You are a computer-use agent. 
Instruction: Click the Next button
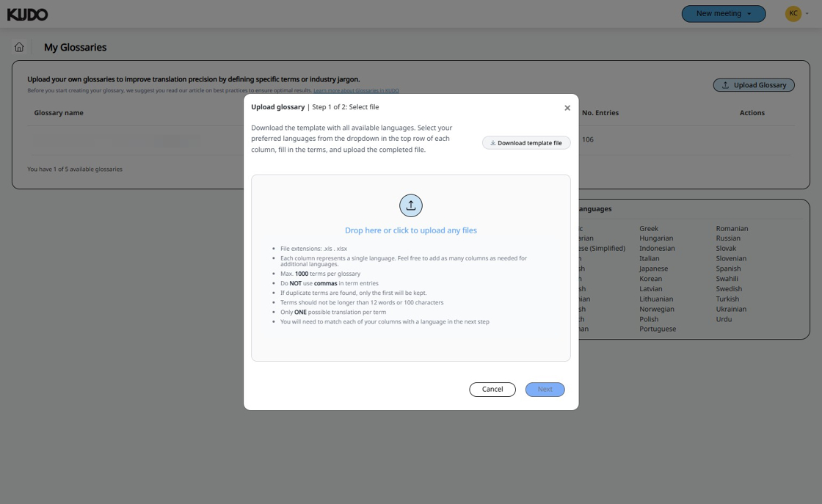[545, 390]
